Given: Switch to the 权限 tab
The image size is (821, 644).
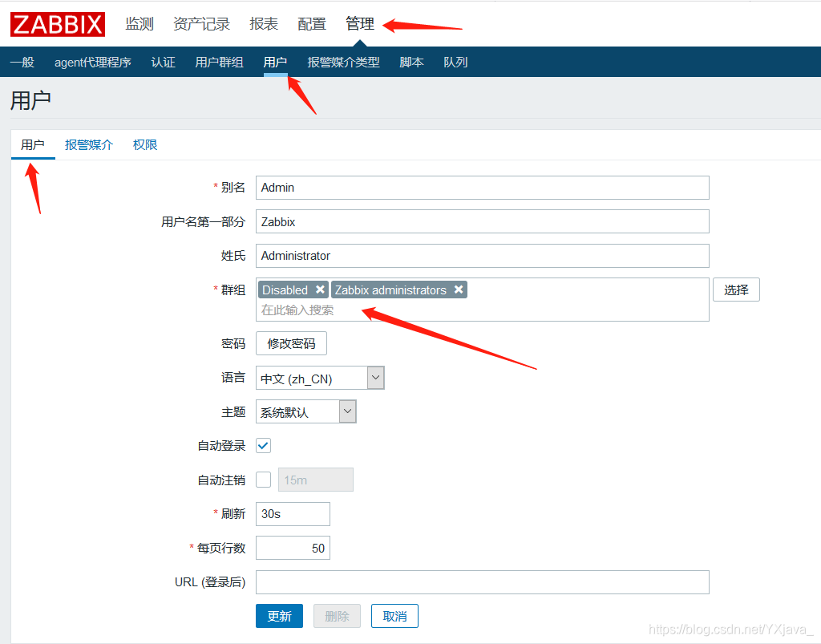Looking at the screenshot, I should point(145,145).
